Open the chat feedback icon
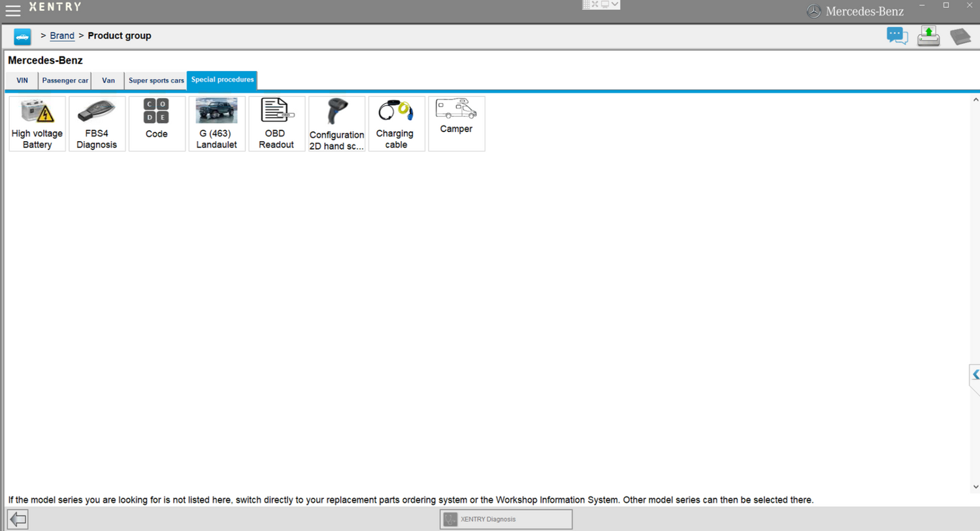Viewport: 980px width, 531px height. [897, 35]
